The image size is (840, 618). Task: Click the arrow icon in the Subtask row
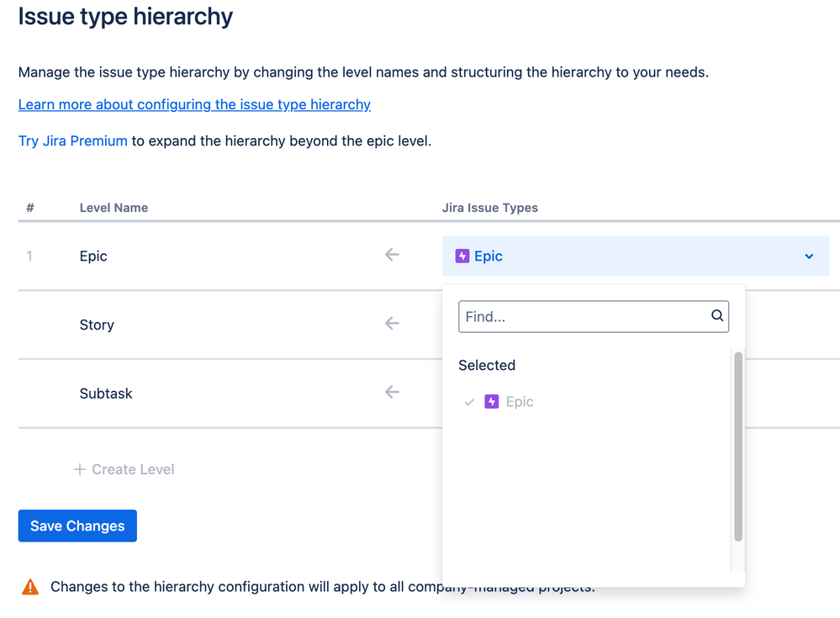[x=392, y=393]
